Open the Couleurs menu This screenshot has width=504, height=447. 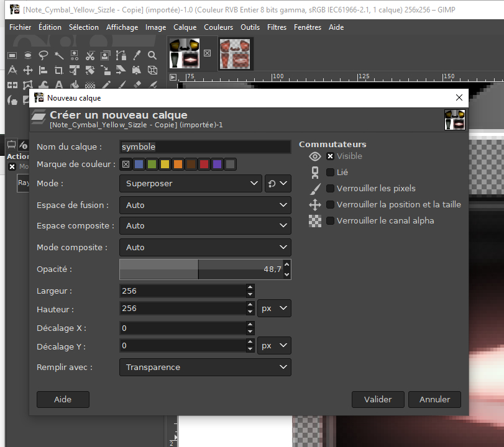coord(218,27)
